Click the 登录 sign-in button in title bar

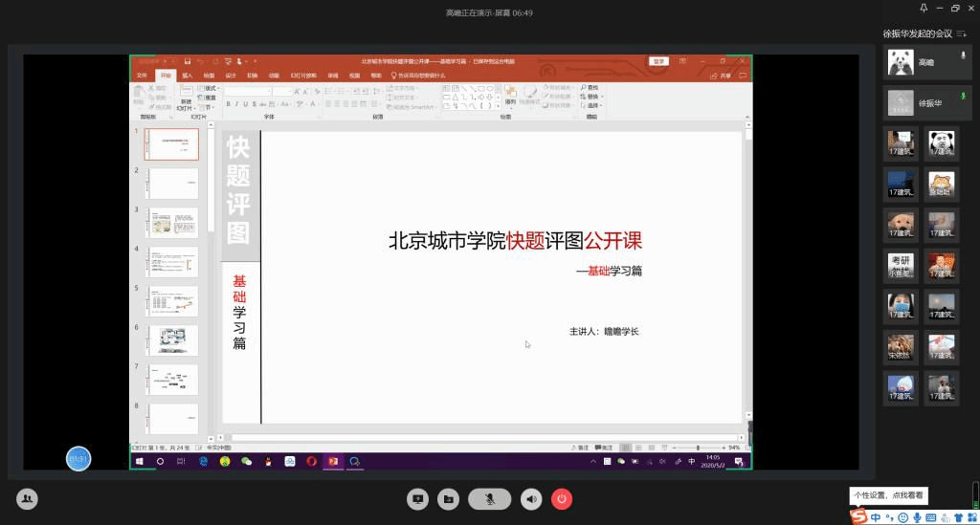pos(658,61)
